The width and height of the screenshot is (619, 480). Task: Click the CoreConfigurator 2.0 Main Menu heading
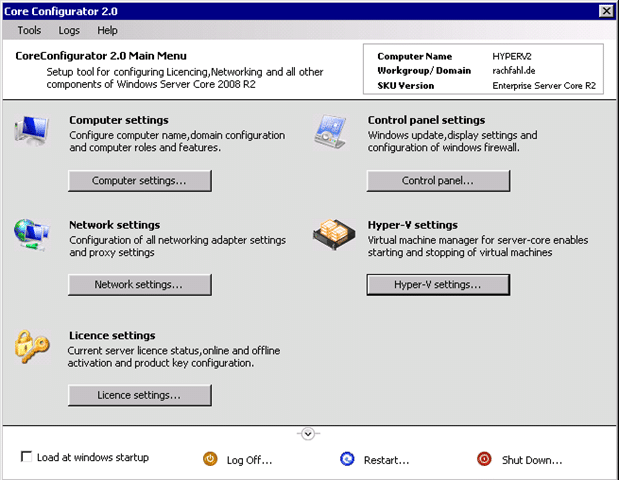[x=101, y=56]
